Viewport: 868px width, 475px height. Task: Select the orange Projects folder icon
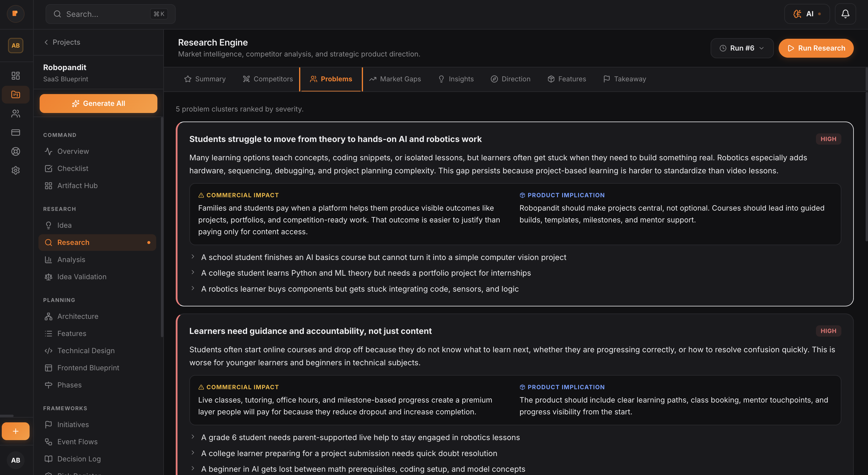click(15, 94)
